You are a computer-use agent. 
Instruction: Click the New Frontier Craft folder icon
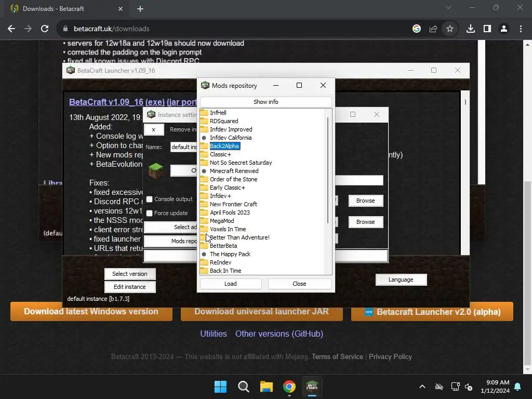coord(204,204)
